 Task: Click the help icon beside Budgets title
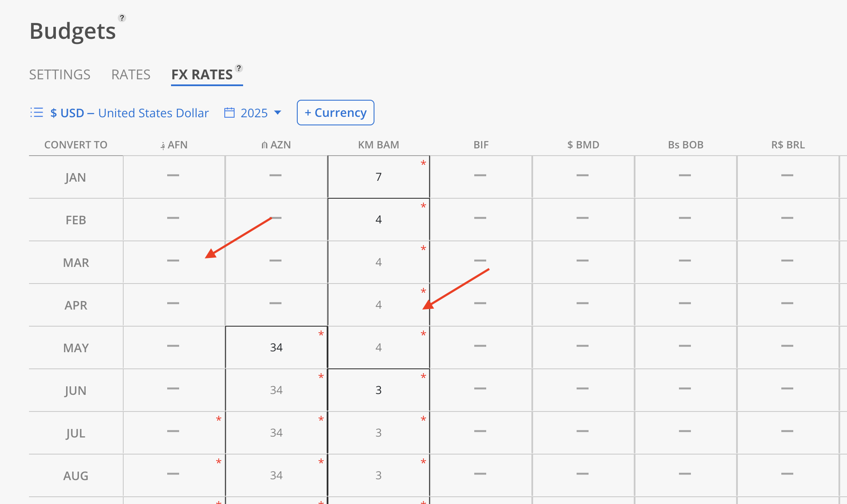coord(122,18)
